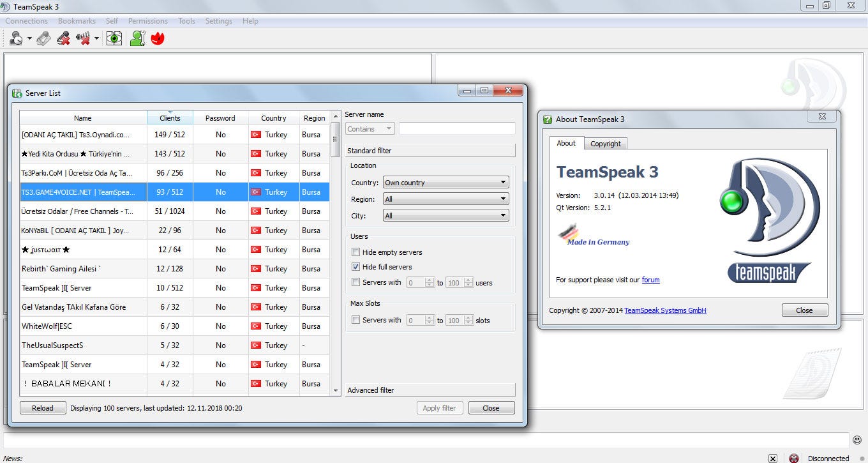Collapse the Standard filter section
Screen dimensions: 868x463
point(430,151)
